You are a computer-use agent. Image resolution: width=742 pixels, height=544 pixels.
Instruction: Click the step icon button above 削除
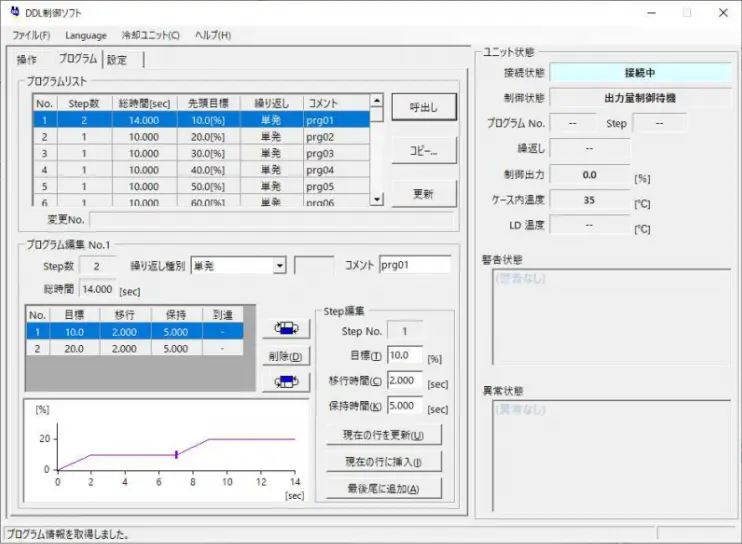pos(285,329)
